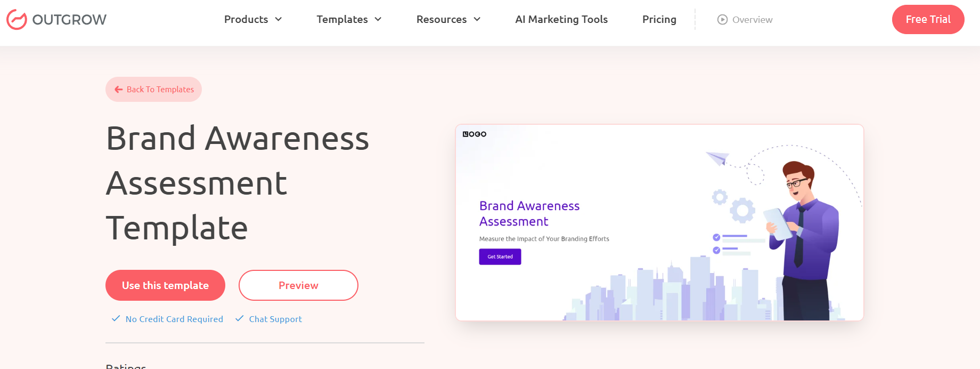Click the Overview play circle icon
The width and height of the screenshot is (980, 369).
722,20
